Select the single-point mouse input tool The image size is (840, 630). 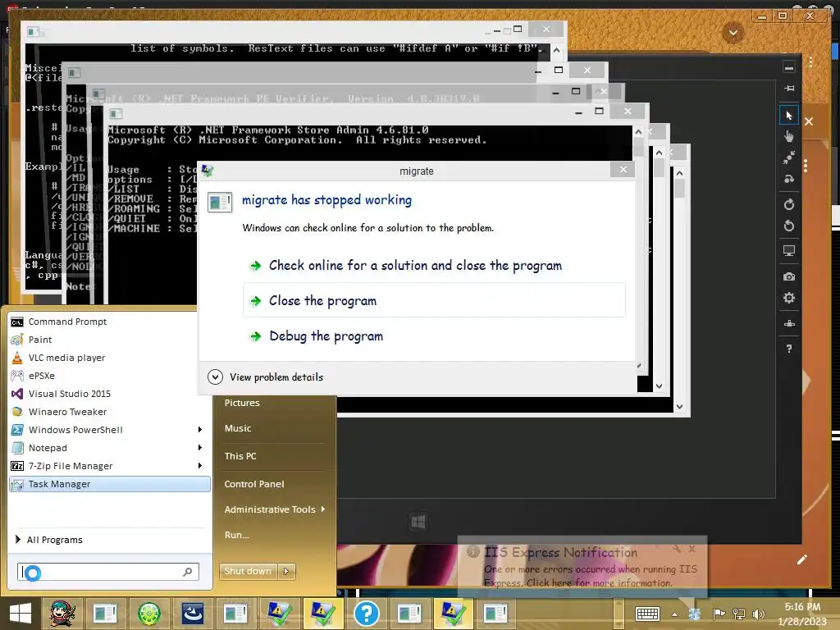coord(788,115)
